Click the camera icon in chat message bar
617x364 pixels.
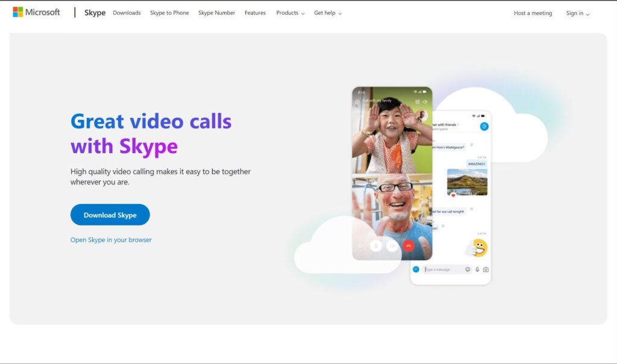click(486, 269)
